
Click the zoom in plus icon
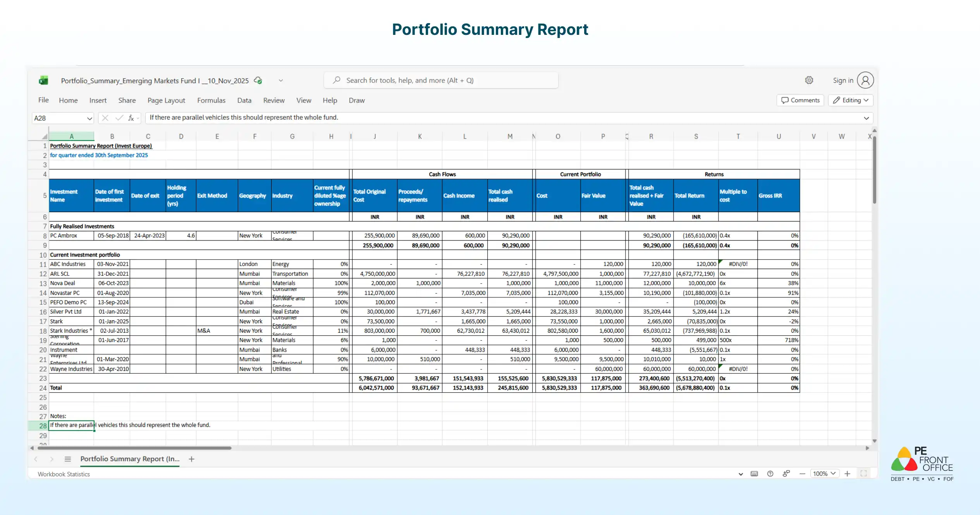847,474
